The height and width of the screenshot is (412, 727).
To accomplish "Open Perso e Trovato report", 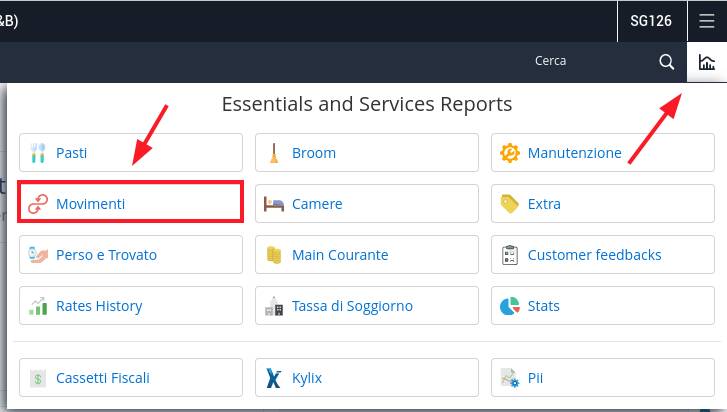I will 131,254.
